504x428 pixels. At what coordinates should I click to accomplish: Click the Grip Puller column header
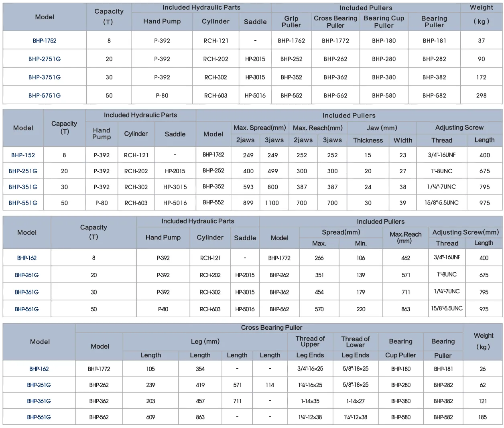tap(291, 22)
